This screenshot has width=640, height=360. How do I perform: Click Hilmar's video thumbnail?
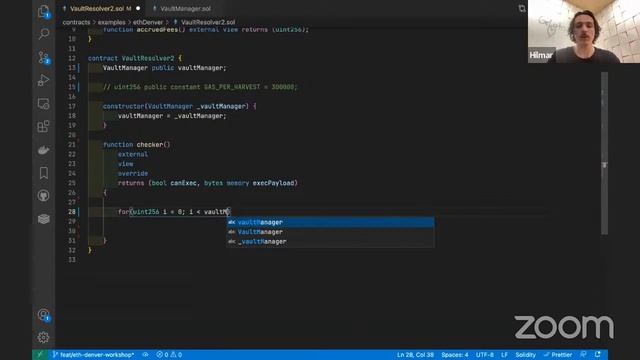click(x=584, y=31)
